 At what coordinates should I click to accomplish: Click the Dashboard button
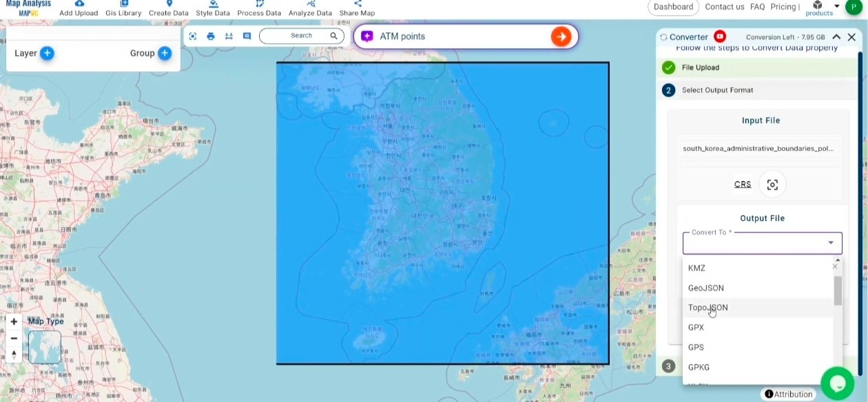(x=673, y=7)
